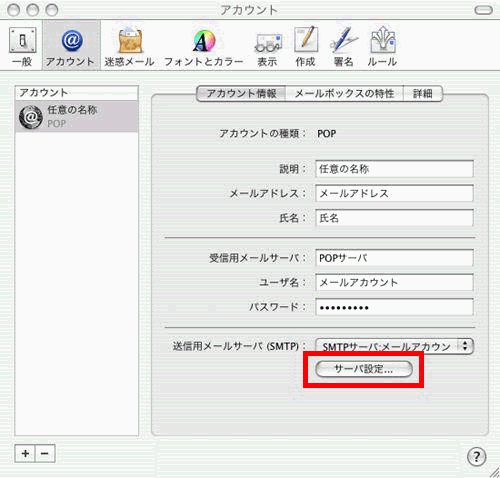Click the 受信用メールサーバ field

[x=394, y=258]
